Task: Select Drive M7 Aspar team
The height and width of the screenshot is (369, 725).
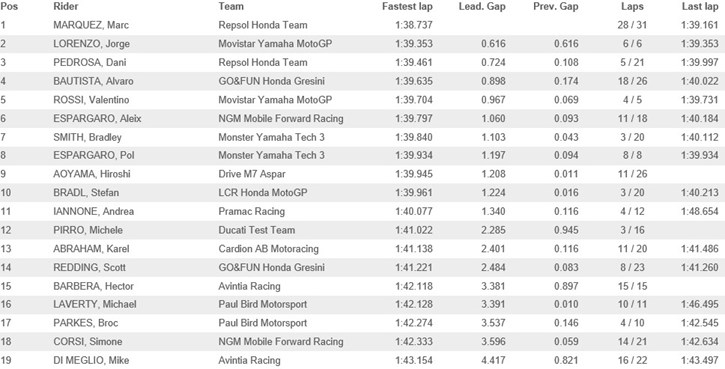Action: click(x=252, y=174)
